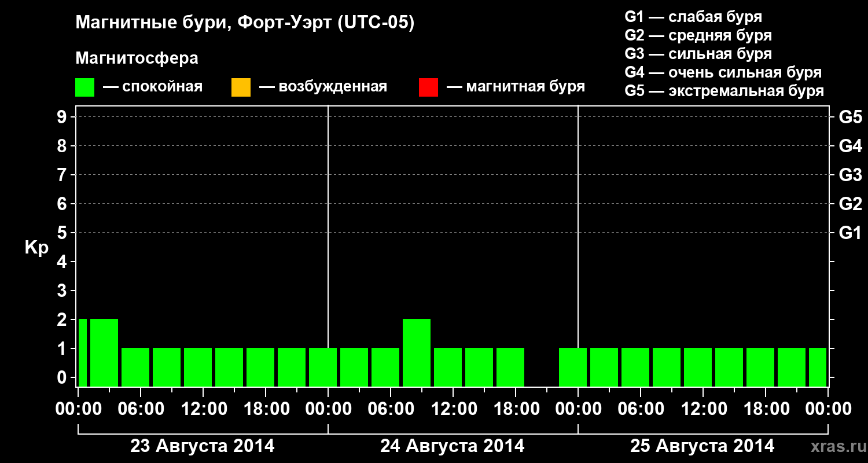Click the '18:00' time label for 25 August

click(x=766, y=409)
